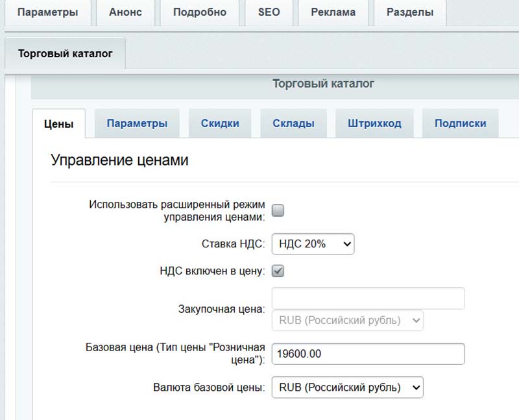Image resolution: width=519 pixels, height=420 pixels.
Task: Open the Ставка НДС dropdown
Action: (313, 244)
